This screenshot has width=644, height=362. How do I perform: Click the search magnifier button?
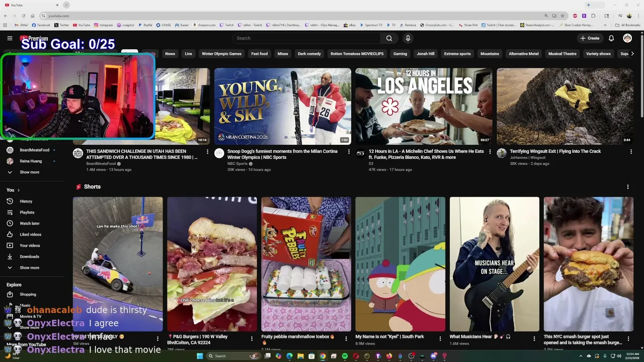tap(389, 38)
